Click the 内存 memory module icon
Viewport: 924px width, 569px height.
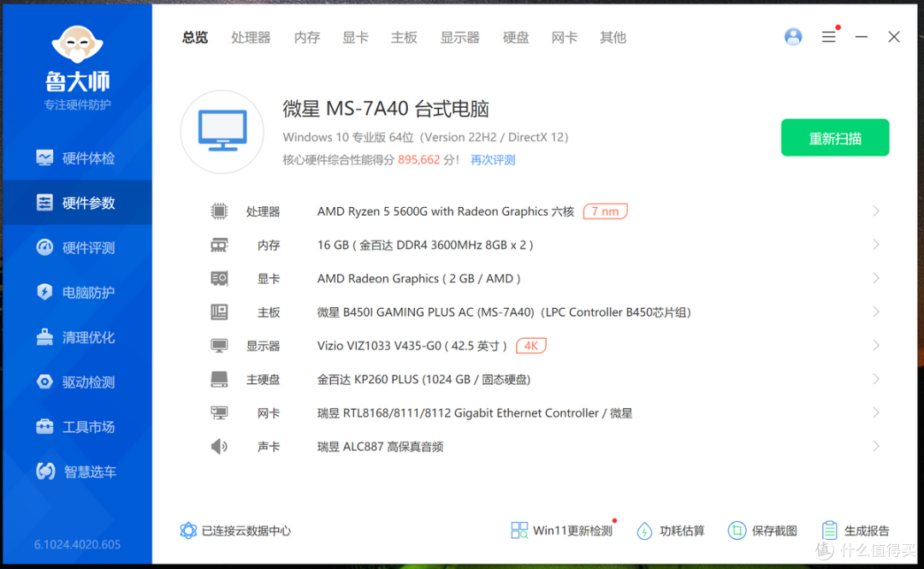pos(219,245)
